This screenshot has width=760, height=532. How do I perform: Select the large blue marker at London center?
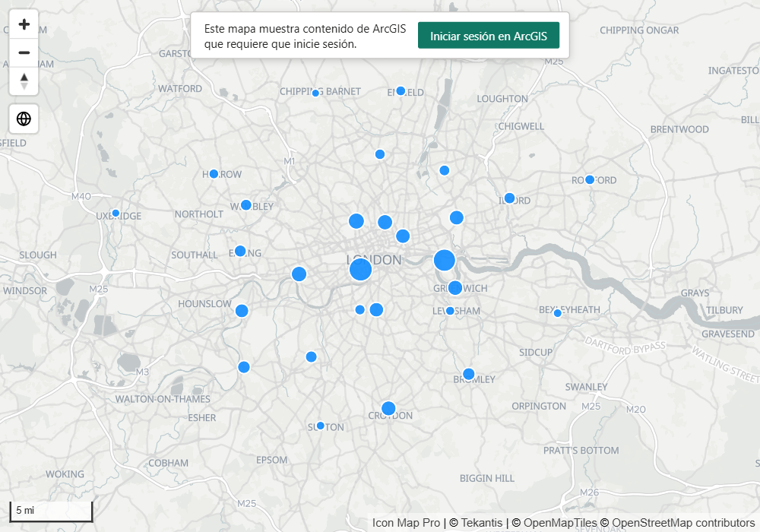tap(360, 269)
